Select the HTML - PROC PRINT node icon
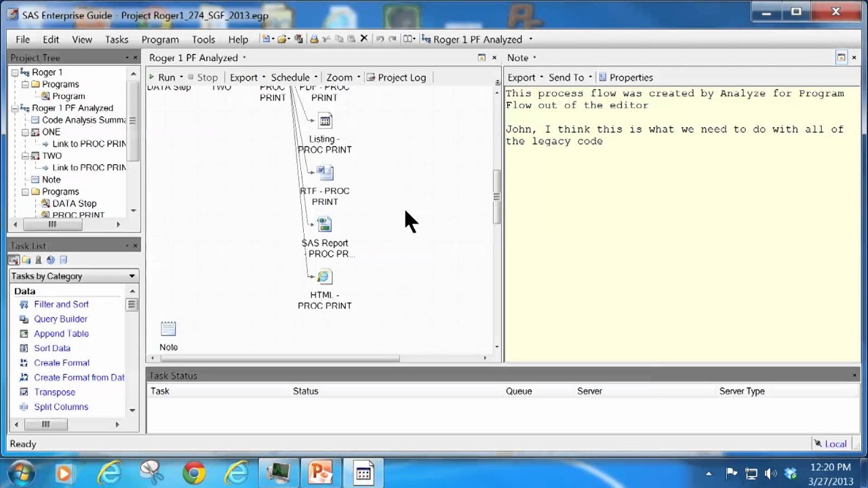The width and height of the screenshot is (868, 488). (324, 277)
